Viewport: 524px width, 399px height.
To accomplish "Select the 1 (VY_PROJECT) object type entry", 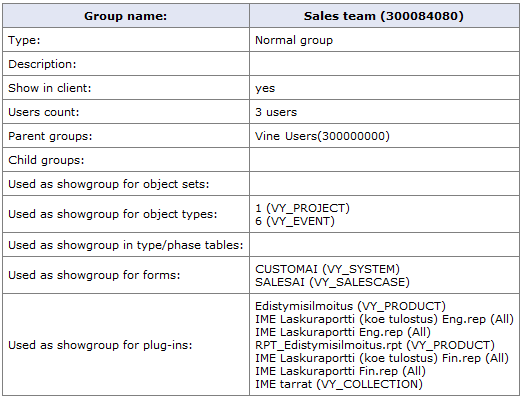I will pyautogui.click(x=302, y=208).
